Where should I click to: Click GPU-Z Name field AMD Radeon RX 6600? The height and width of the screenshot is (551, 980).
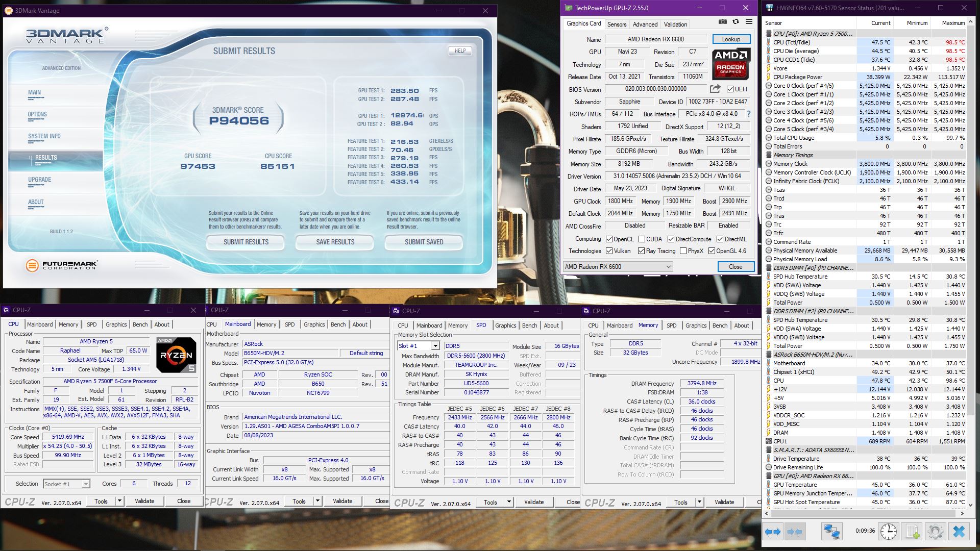point(655,39)
